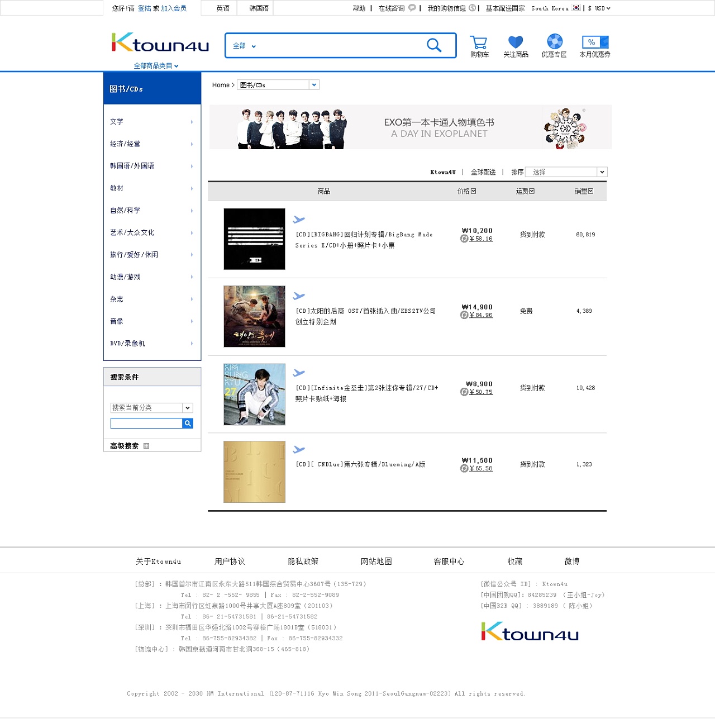Open the 优惠专区 globe icon

pos(554,42)
